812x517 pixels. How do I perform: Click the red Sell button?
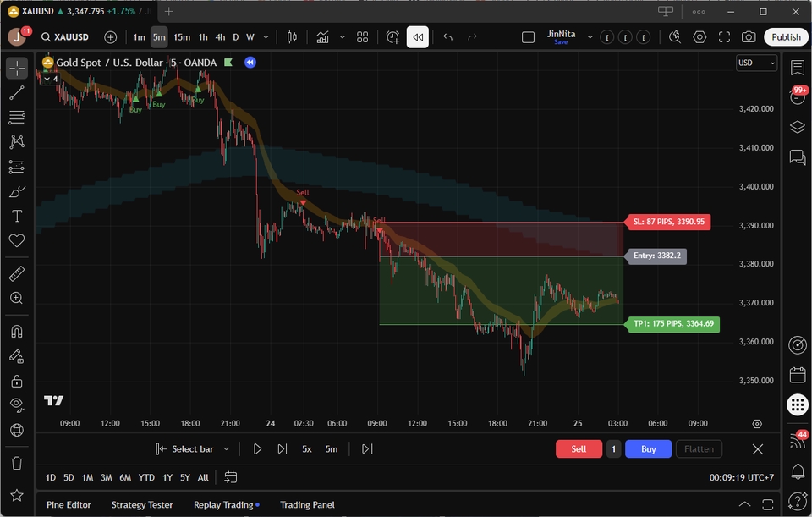(x=579, y=449)
